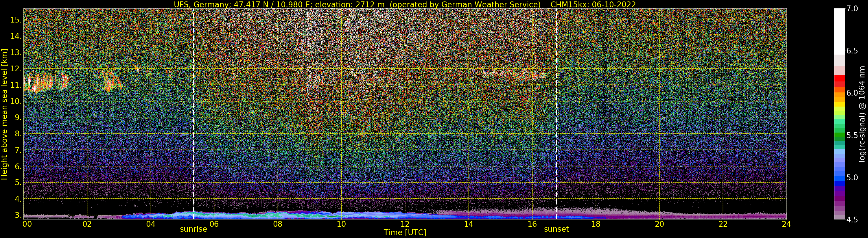Click the '14.' height tick label on the height axis
The width and height of the screenshot is (868, 238).
coord(16,36)
